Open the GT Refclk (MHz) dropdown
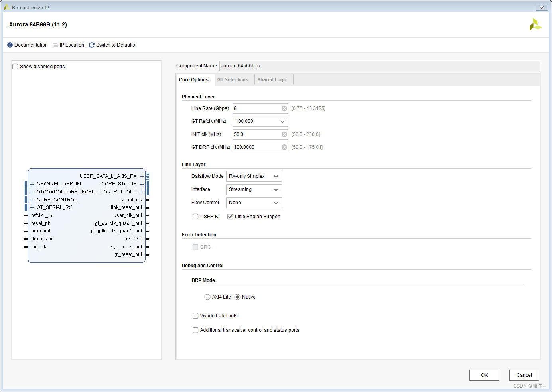 [x=260, y=121]
